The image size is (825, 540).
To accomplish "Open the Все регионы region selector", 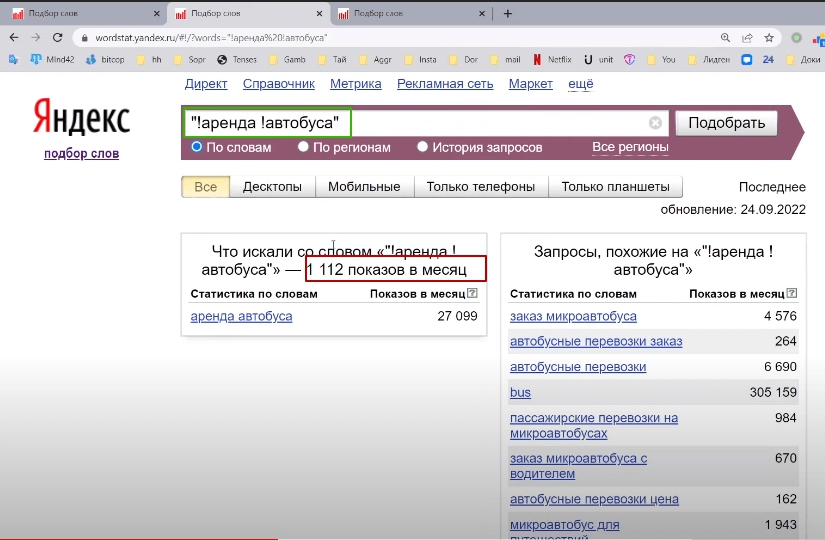I will click(x=630, y=147).
